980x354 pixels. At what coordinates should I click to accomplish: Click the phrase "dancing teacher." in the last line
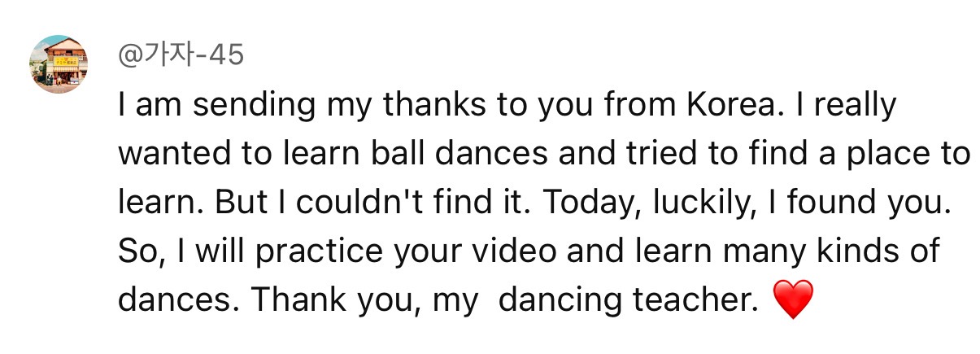(x=629, y=302)
